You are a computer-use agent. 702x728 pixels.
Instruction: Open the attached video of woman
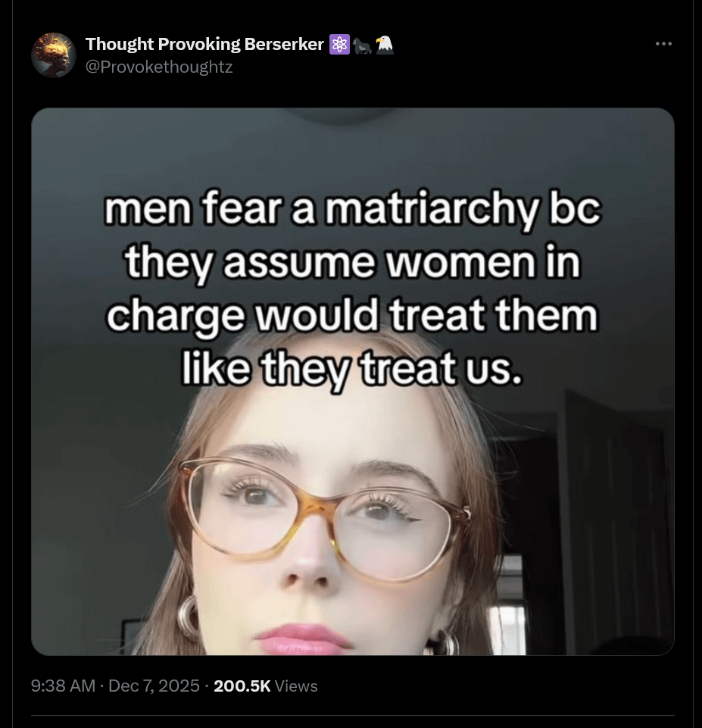(353, 381)
